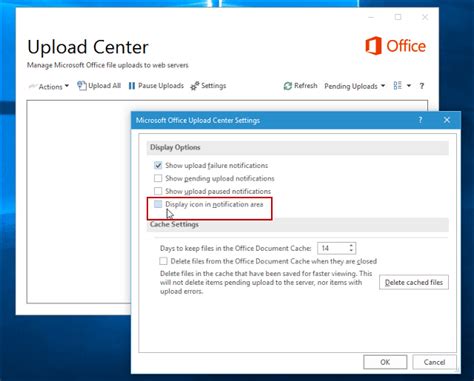Click Pause Uploads in the toolbar
Viewport: 474px width, 381px height.
tap(156, 86)
